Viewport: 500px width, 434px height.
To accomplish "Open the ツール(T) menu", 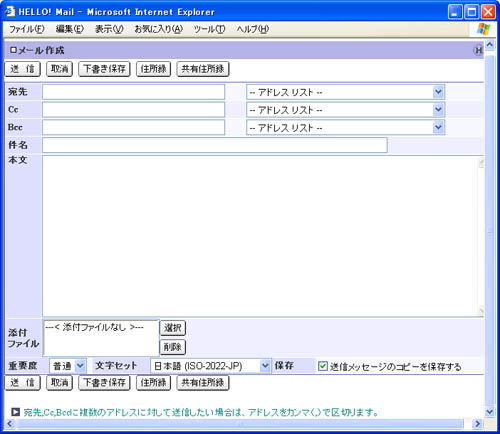I will (209, 29).
